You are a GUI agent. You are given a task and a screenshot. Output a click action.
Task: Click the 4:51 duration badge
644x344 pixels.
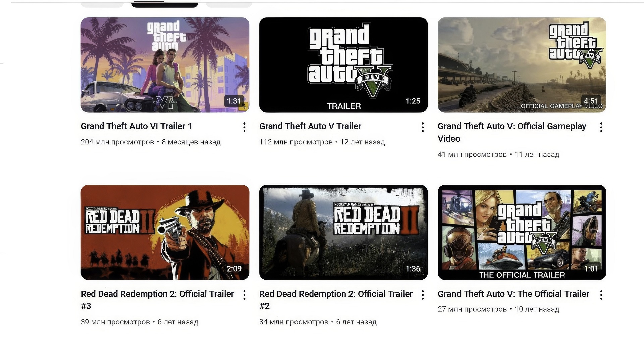coord(591,101)
